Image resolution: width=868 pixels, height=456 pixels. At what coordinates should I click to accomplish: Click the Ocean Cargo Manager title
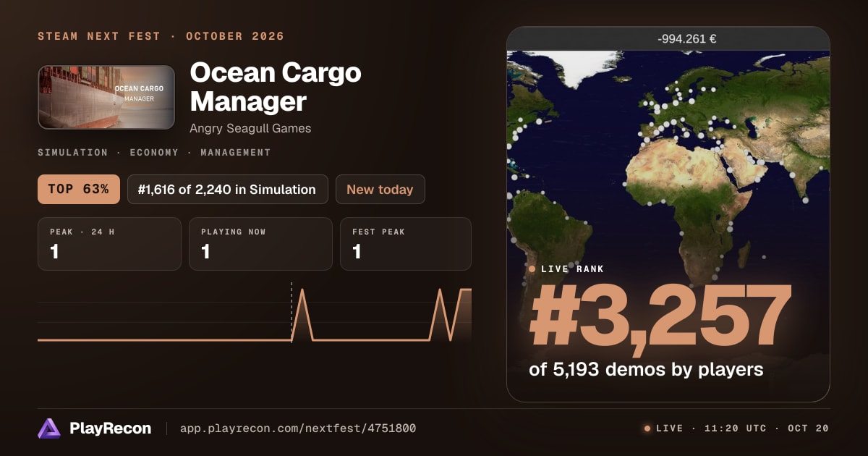276,87
